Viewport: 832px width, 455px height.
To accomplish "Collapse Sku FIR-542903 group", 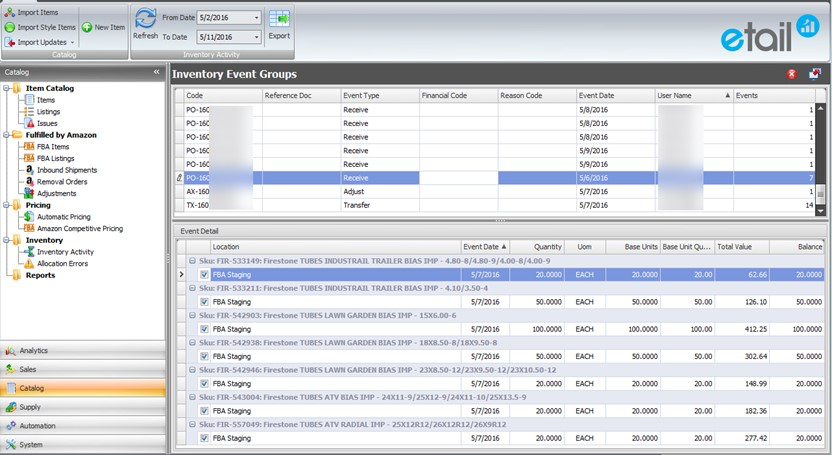I will 193,315.
